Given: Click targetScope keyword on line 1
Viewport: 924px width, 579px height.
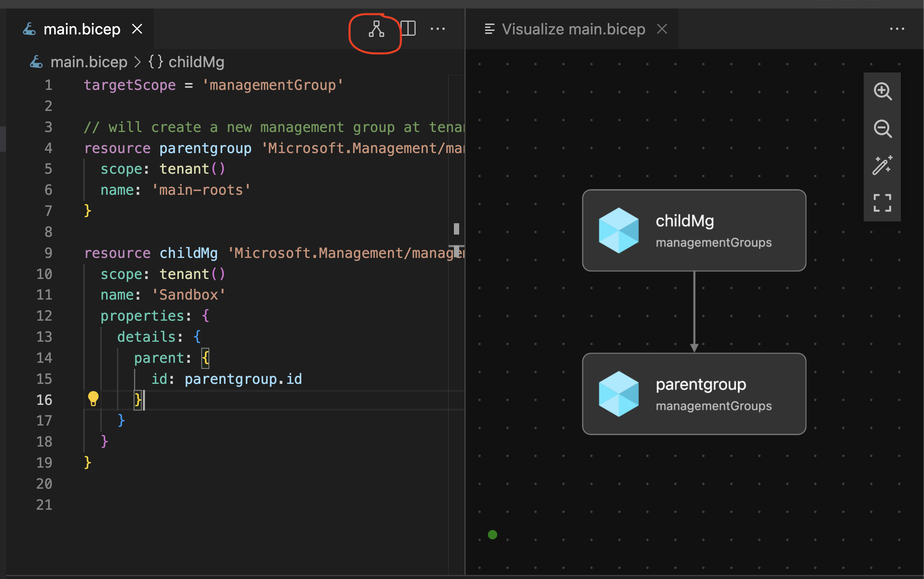Looking at the screenshot, I should [x=130, y=85].
